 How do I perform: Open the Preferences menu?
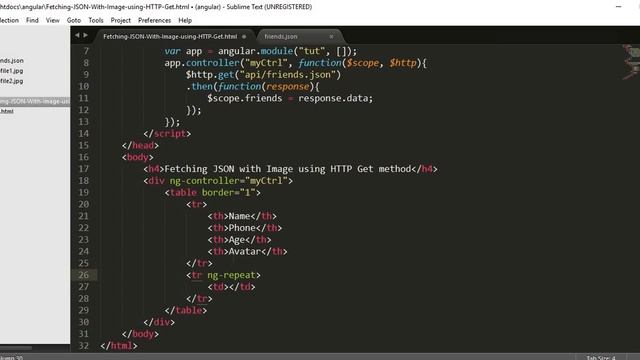pos(154,20)
